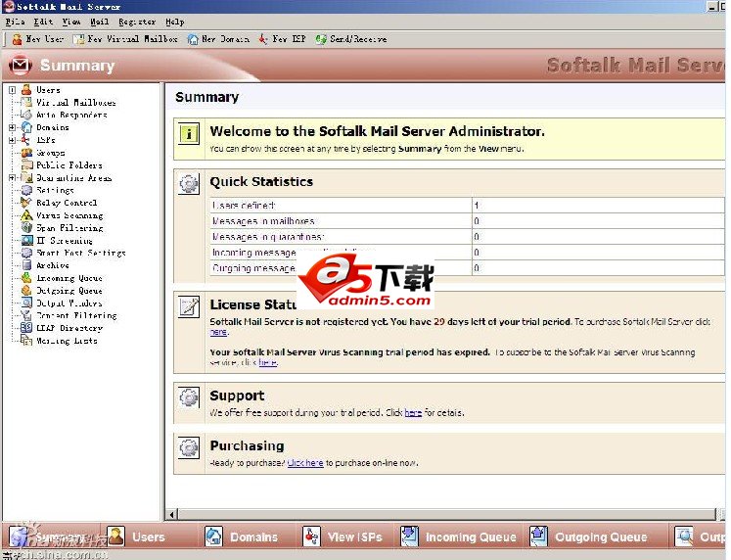Select the Groups tree icon
This screenshot has width=731, height=560.
coord(26,153)
